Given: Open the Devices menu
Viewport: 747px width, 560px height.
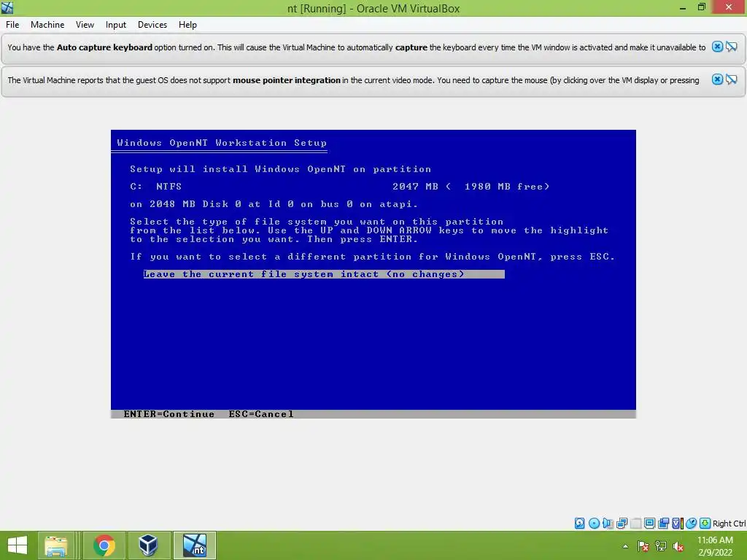Looking at the screenshot, I should (x=152, y=25).
